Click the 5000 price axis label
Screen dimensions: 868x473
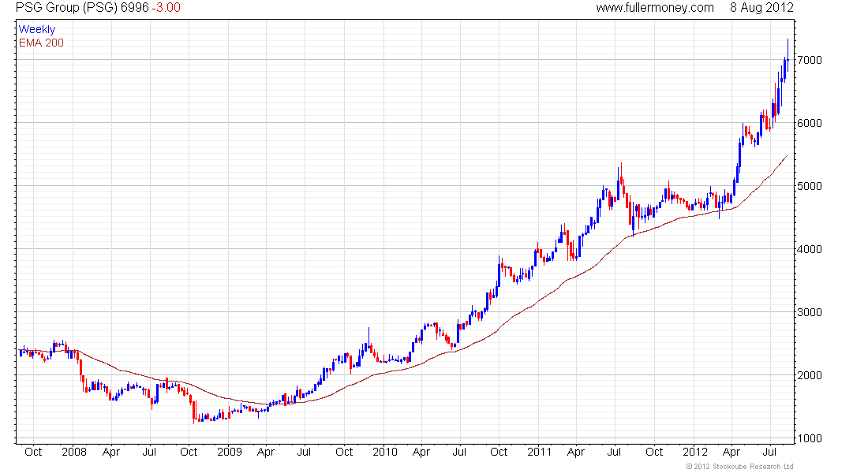click(810, 186)
